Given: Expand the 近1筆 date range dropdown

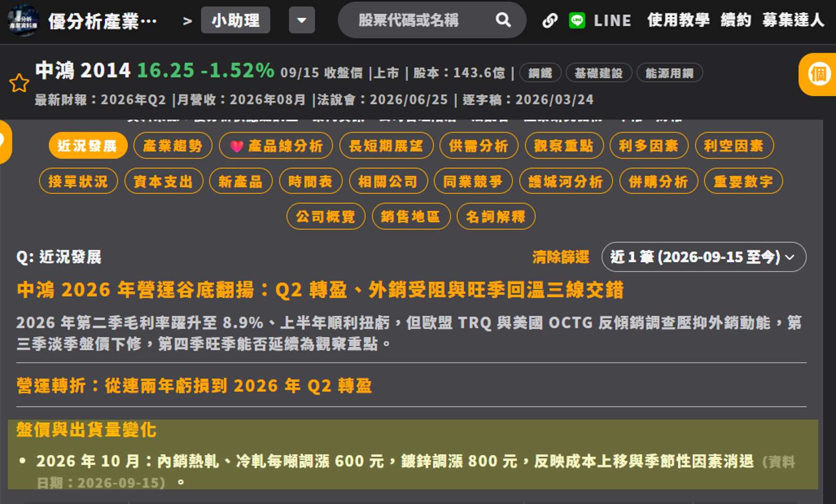Looking at the screenshot, I should tap(704, 257).
